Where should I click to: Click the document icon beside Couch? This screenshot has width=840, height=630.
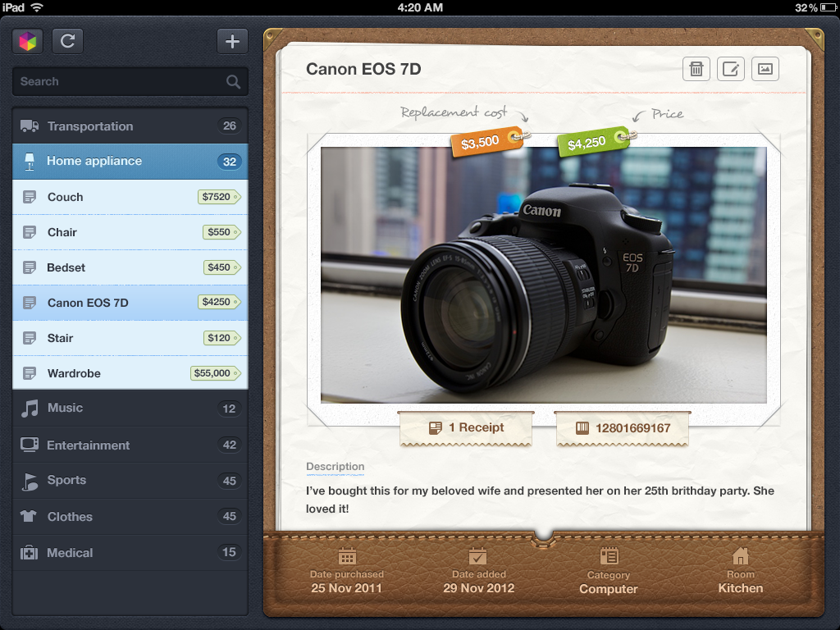click(30, 197)
